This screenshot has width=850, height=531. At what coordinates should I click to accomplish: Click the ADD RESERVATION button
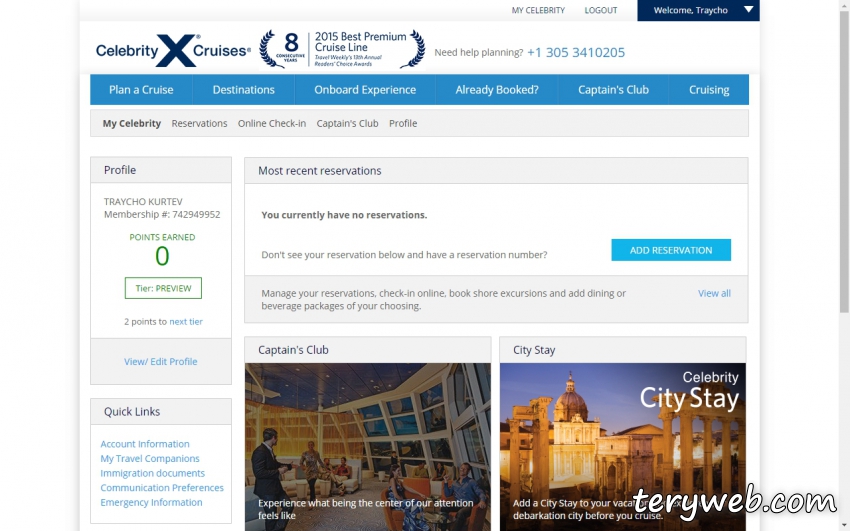(x=671, y=250)
